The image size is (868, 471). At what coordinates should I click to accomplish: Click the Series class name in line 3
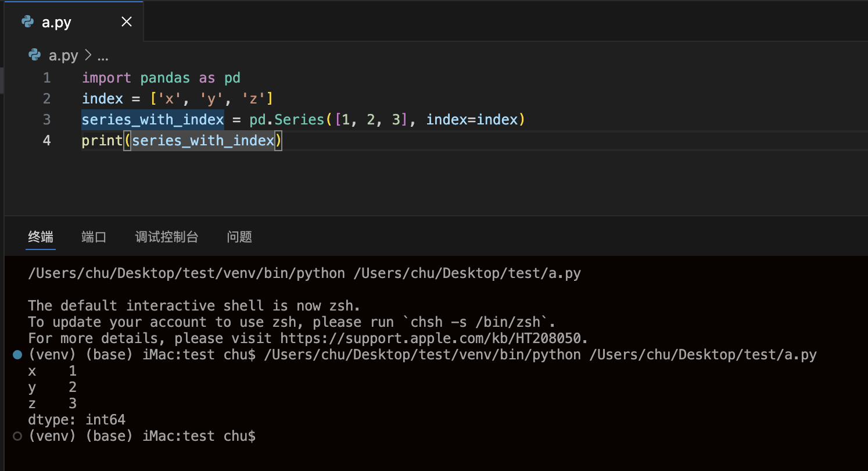pos(299,120)
